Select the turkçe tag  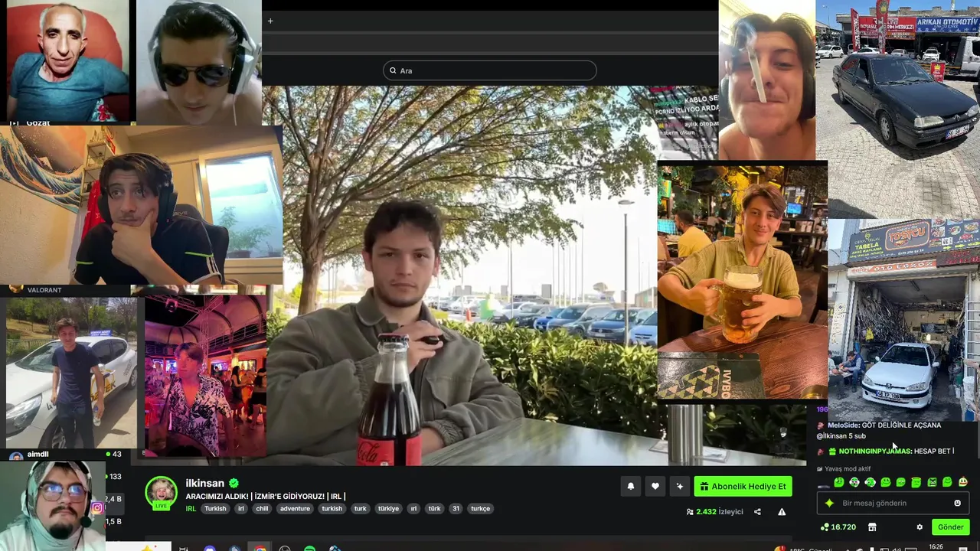[480, 508]
